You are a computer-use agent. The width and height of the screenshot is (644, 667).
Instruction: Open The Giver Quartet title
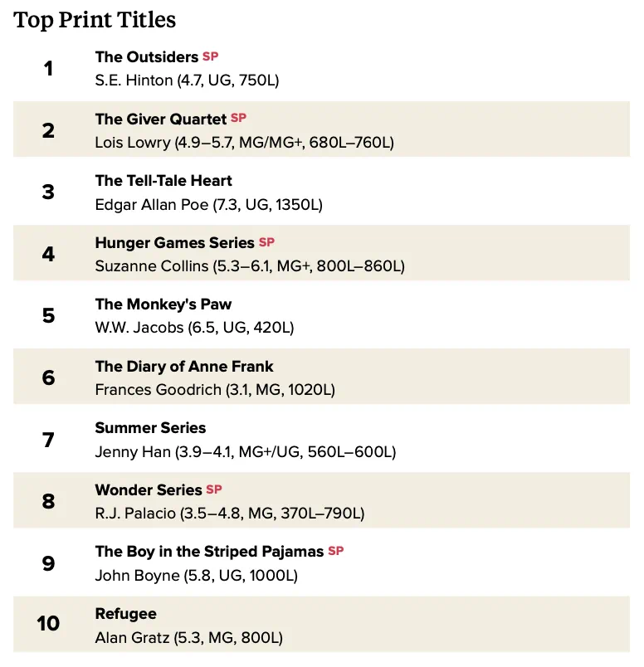pos(161,119)
